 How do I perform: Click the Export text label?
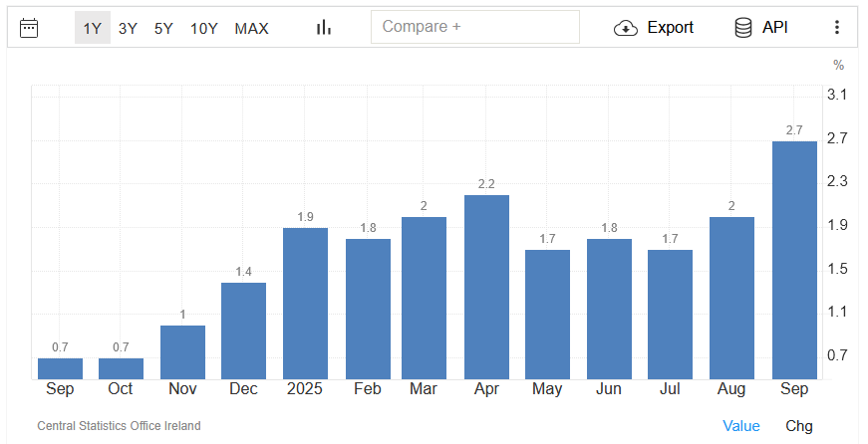(x=670, y=28)
